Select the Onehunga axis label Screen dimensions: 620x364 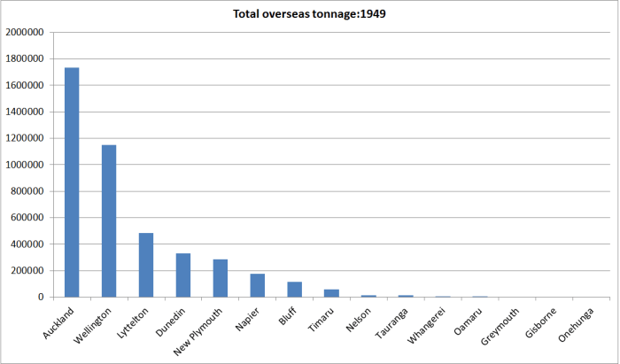576,325
